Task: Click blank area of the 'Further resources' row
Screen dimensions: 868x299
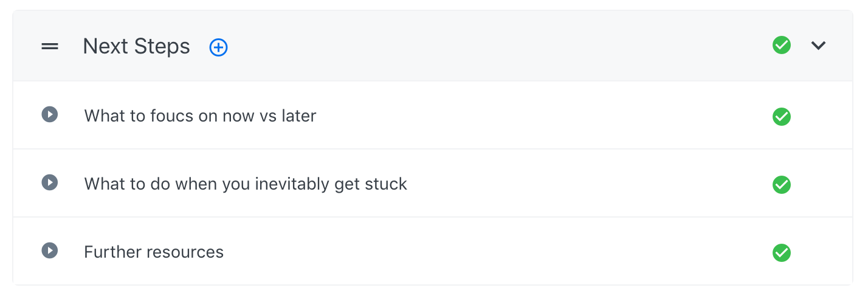Action: point(486,252)
